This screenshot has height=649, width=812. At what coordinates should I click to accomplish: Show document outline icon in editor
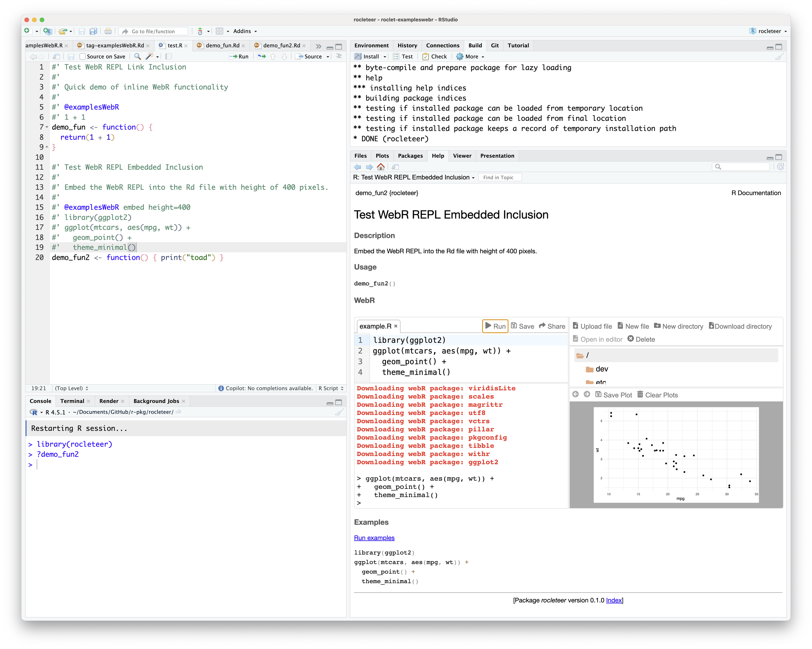pyautogui.click(x=338, y=56)
